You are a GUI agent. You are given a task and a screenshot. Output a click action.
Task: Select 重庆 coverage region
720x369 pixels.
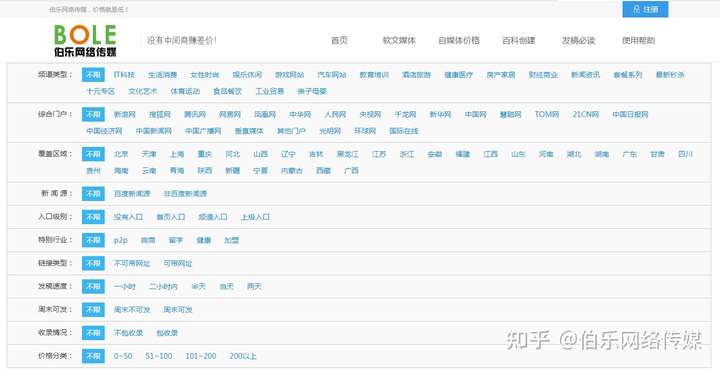[205, 154]
